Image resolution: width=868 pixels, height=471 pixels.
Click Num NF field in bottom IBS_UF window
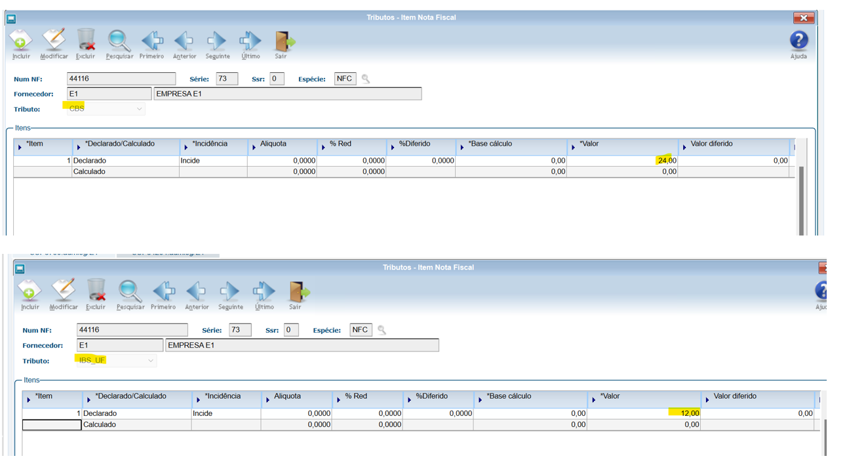(132, 330)
